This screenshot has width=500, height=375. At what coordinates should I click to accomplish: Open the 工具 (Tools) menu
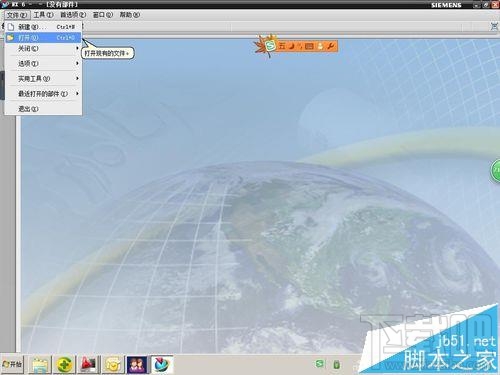[43, 15]
